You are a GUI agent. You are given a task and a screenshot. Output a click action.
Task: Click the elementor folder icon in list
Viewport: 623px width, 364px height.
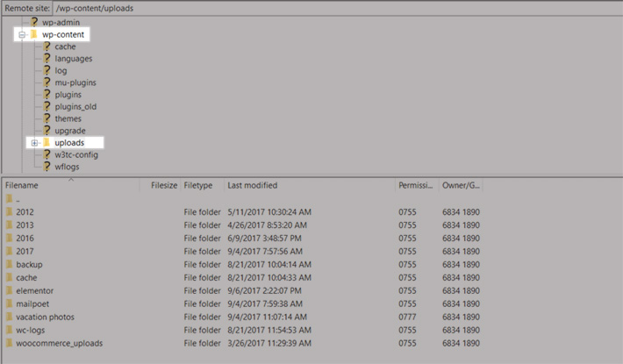(x=9, y=290)
